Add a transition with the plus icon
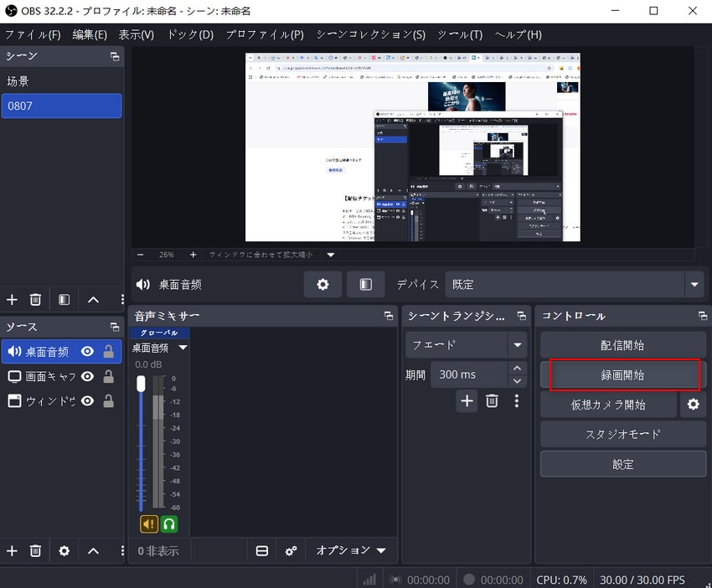Screen dimensions: 712x588 pos(467,401)
